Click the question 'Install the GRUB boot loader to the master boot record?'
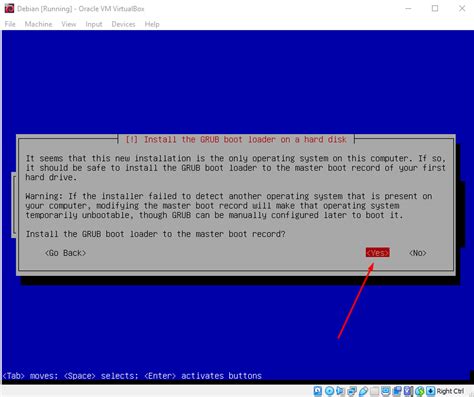The height and width of the screenshot is (397, 474). 156,234
